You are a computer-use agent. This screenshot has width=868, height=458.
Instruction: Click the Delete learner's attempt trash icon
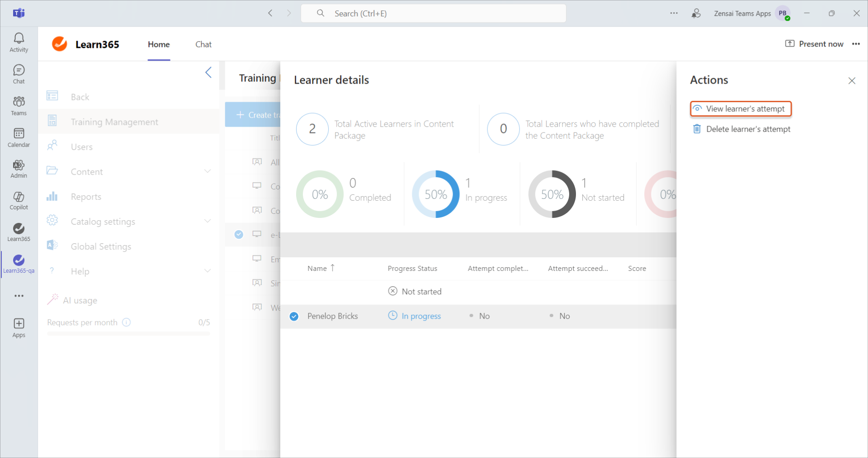(697, 129)
